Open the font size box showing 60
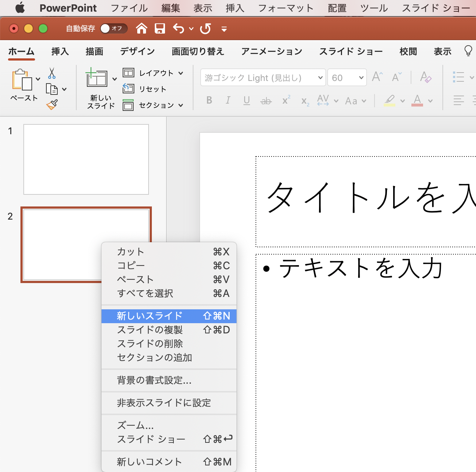476x472 pixels. (347, 78)
